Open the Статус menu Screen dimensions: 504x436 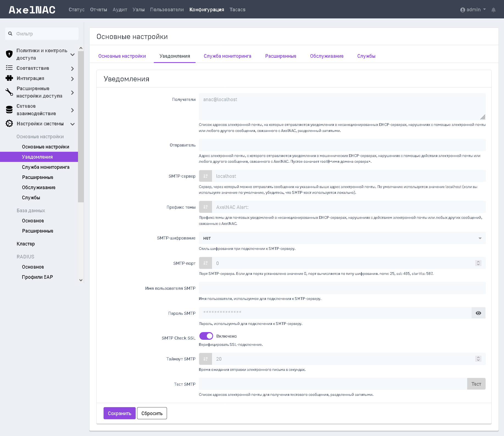point(77,10)
